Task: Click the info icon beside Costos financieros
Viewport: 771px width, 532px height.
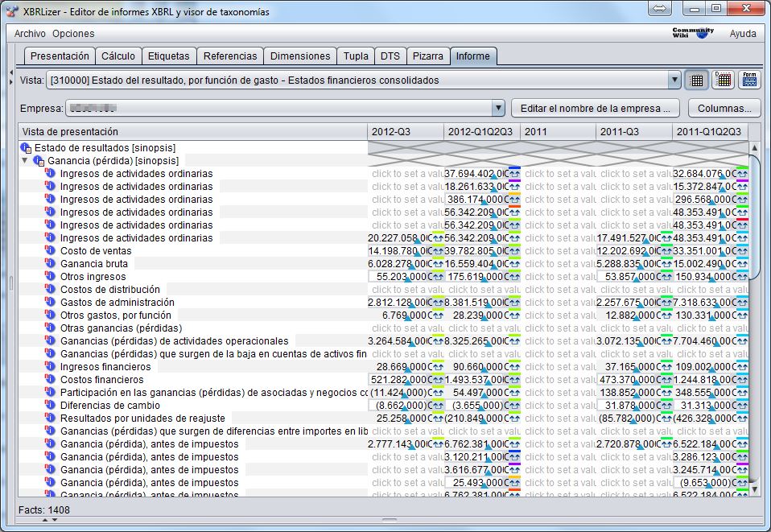Action: [50, 379]
